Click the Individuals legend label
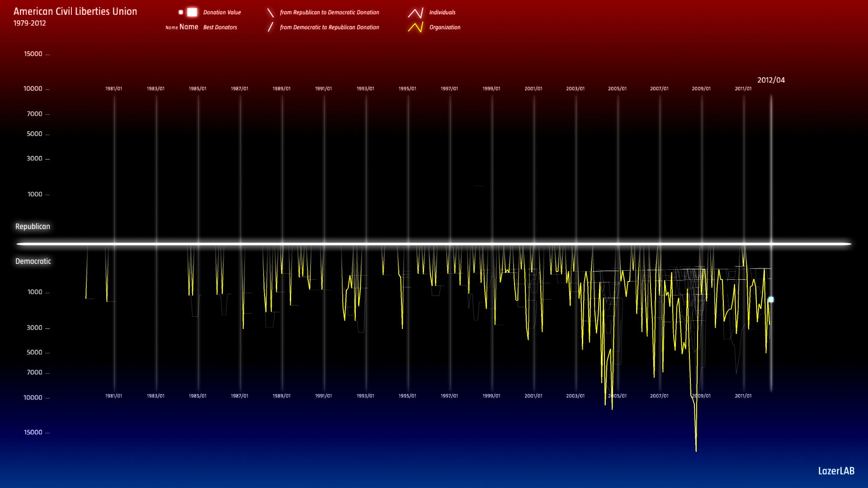Image resolution: width=868 pixels, height=488 pixels. pyautogui.click(x=442, y=12)
